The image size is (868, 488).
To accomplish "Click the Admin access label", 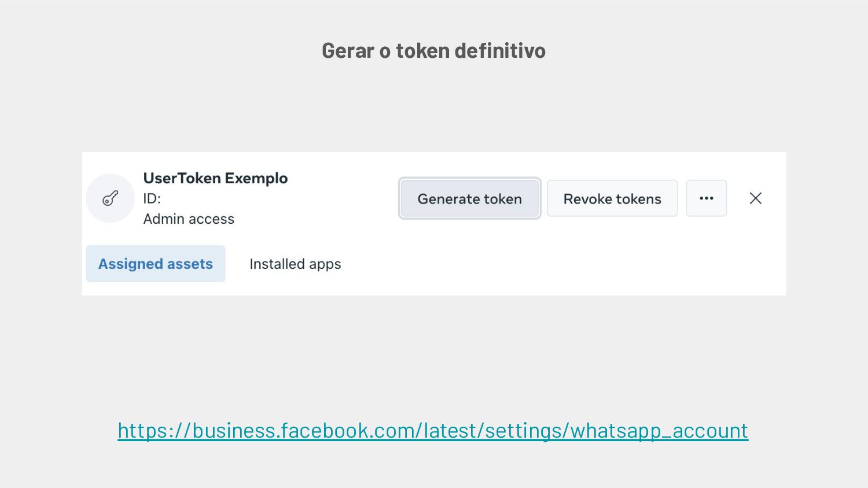I will tap(189, 219).
